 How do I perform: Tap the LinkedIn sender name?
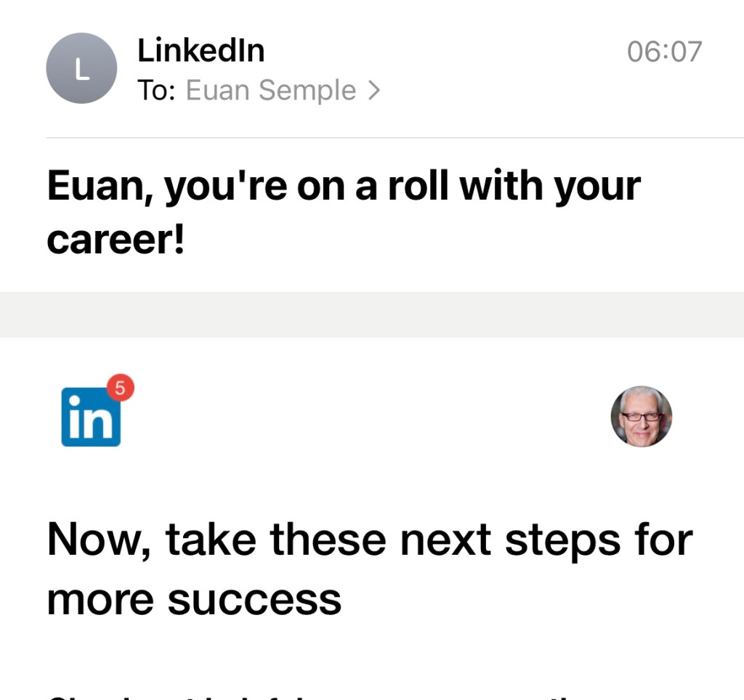click(201, 51)
